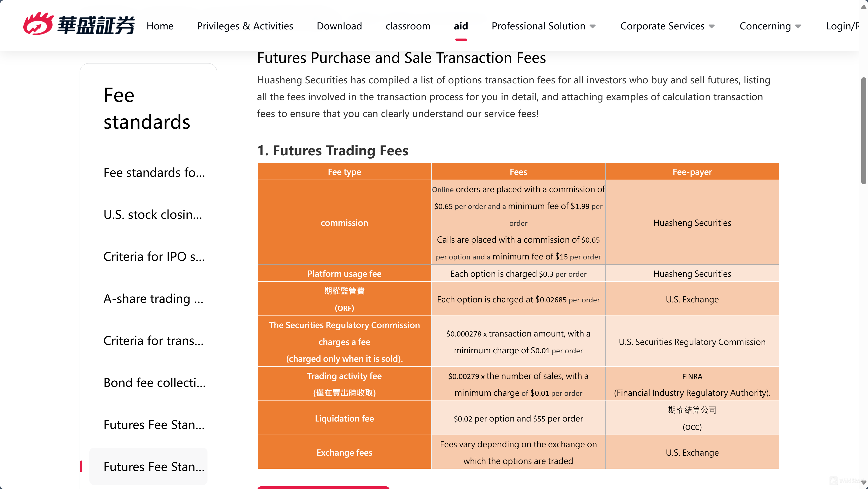Open the Home menu item

coord(160,26)
